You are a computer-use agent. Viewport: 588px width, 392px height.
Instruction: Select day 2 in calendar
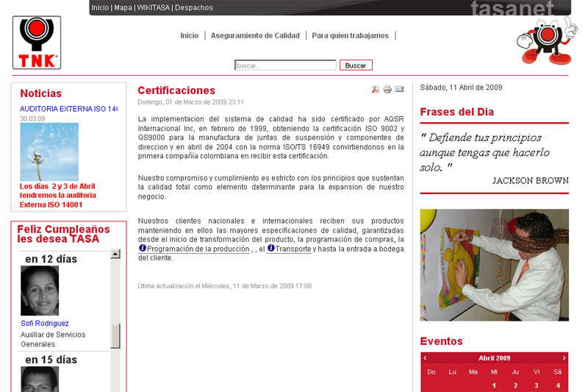tap(516, 385)
